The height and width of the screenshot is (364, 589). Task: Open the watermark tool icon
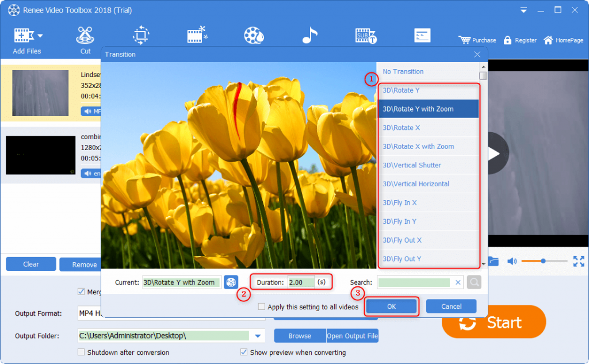[x=254, y=36]
